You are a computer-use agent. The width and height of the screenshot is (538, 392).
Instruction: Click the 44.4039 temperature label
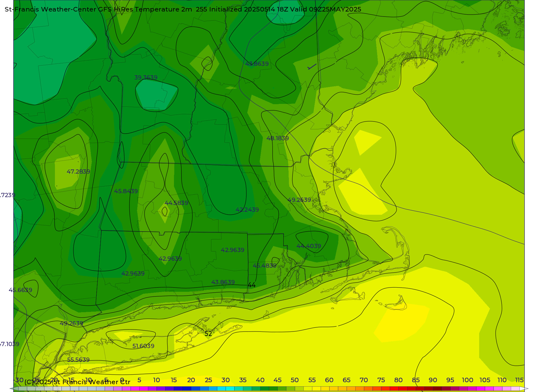(309, 246)
